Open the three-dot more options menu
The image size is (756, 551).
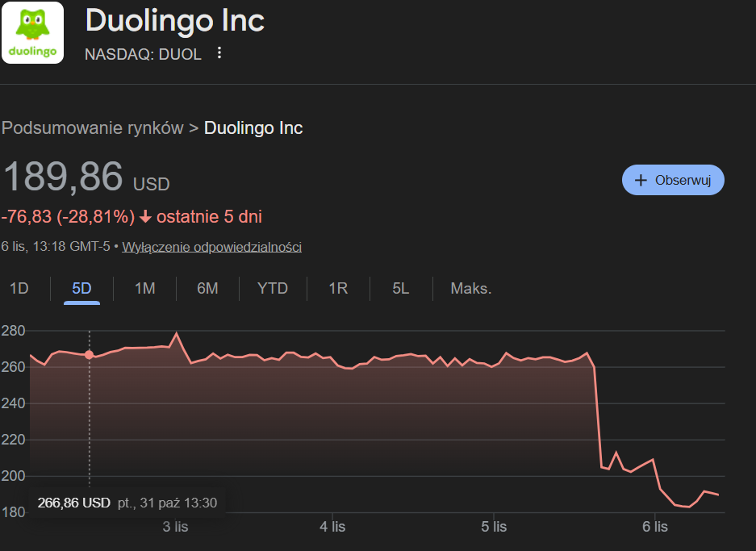219,53
